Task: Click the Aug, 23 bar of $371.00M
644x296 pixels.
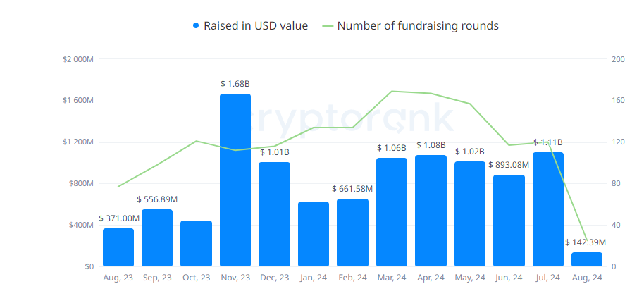Action: click(118, 247)
